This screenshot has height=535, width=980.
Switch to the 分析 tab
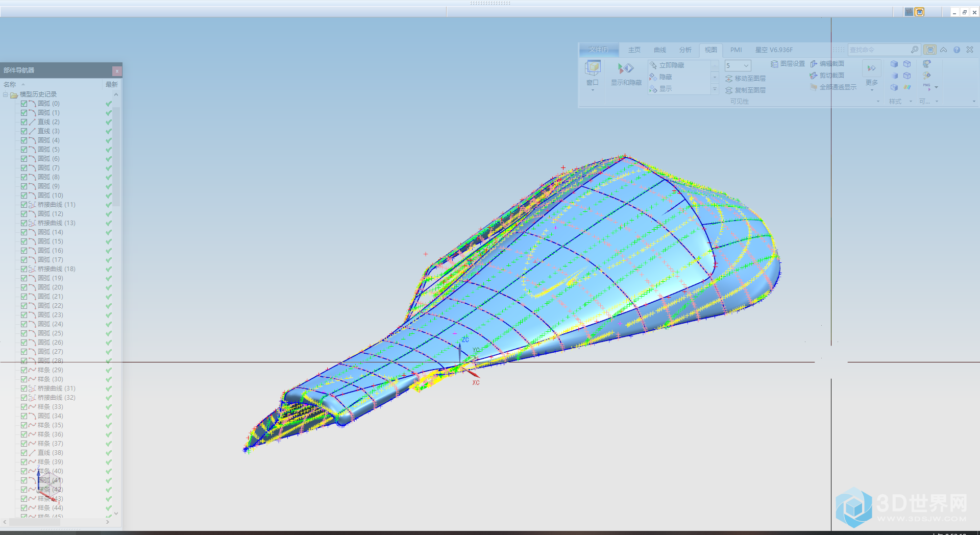coord(685,50)
